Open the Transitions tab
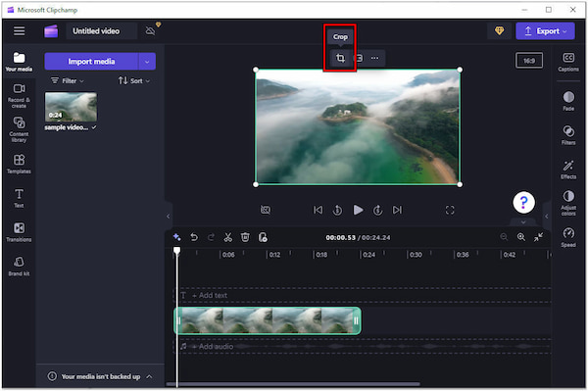588x391 pixels. (19, 231)
